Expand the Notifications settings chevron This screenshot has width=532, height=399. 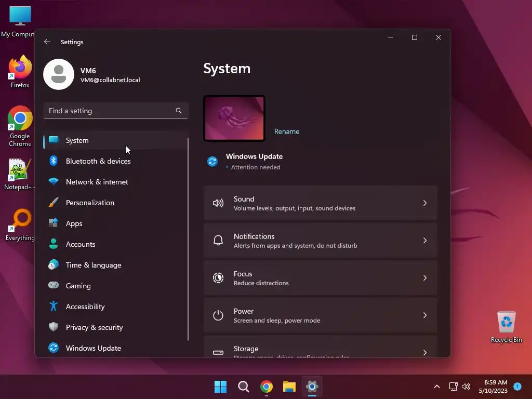[425, 240]
